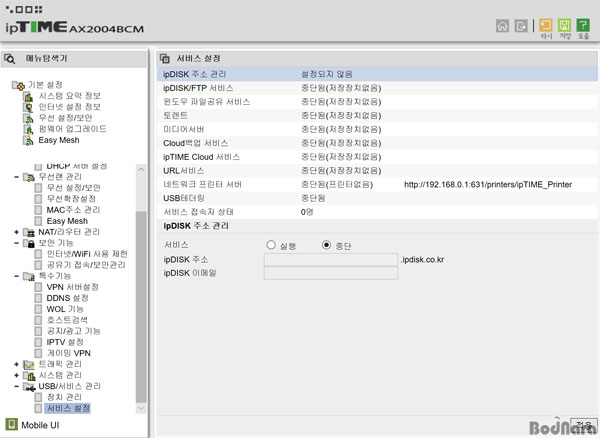Collapse the USB/서비스 관리 tree node

(x=16, y=387)
